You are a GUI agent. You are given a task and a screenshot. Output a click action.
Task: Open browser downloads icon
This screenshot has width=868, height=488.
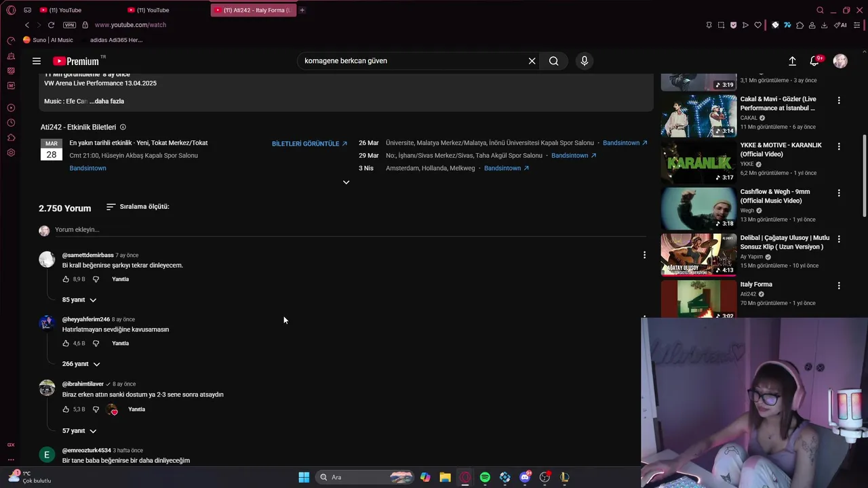pos(824,25)
